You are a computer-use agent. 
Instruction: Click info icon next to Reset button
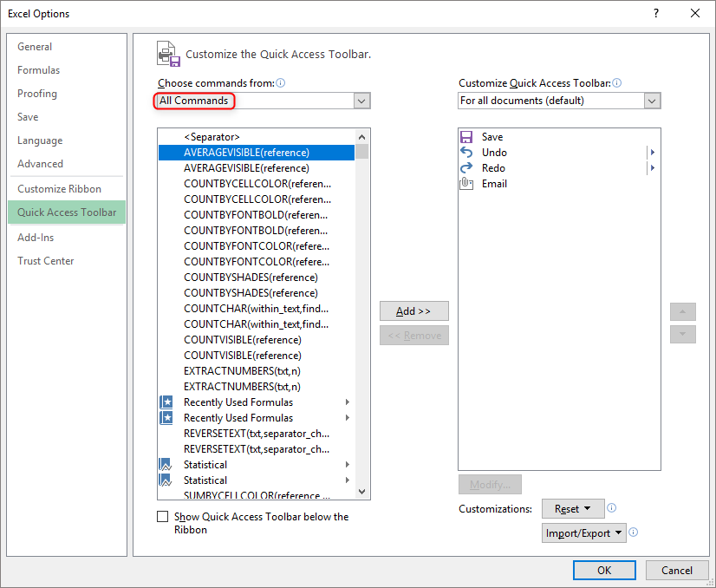coord(611,508)
